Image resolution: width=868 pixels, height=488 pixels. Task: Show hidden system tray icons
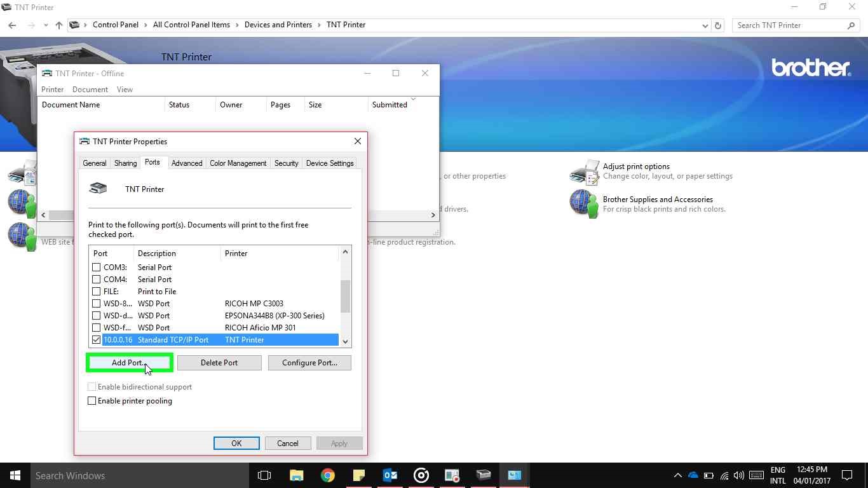(x=677, y=475)
